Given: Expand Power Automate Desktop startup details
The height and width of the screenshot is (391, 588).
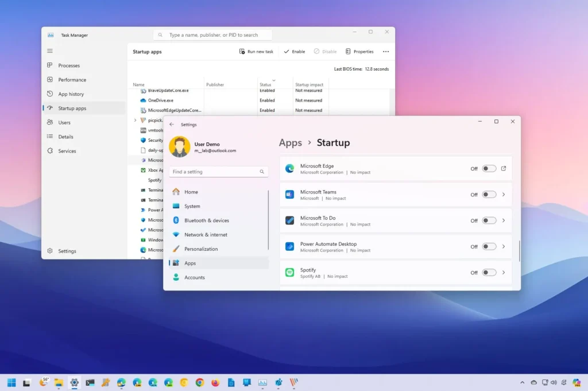Looking at the screenshot, I should (x=504, y=246).
